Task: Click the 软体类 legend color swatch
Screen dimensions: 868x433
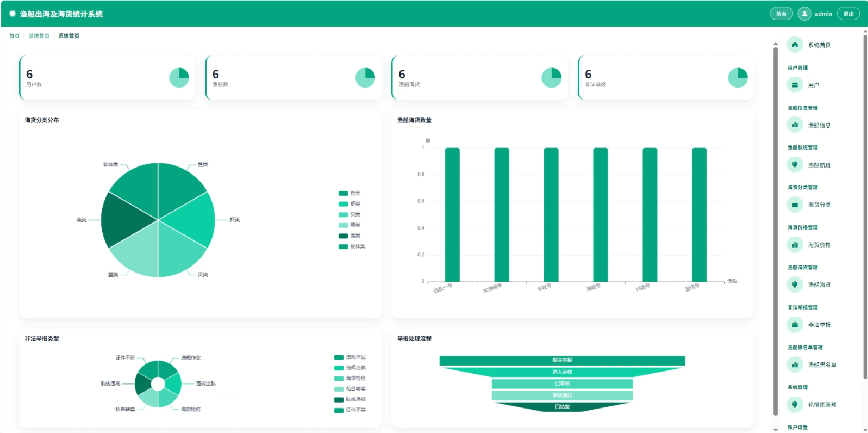Action: (x=343, y=246)
